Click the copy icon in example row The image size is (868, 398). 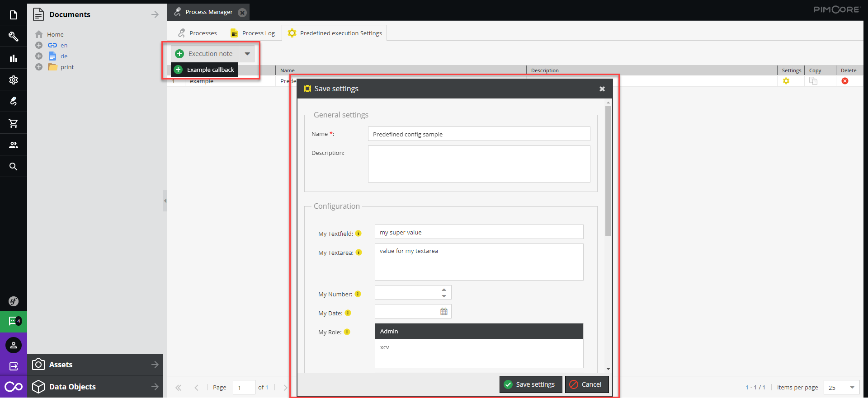tap(813, 81)
